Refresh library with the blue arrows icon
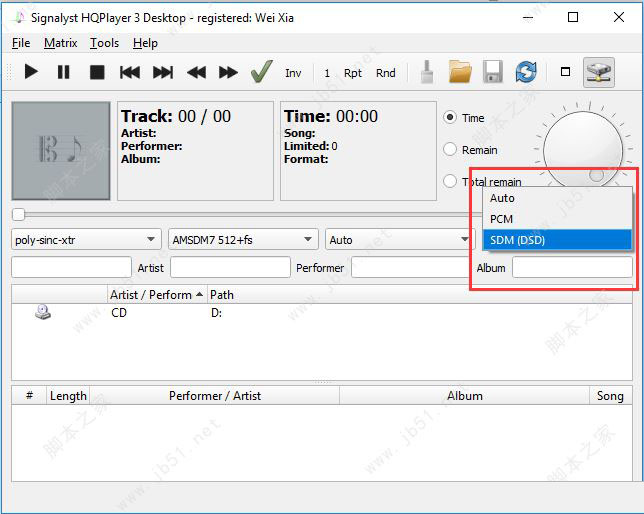The height and width of the screenshot is (514, 644). pos(526,72)
